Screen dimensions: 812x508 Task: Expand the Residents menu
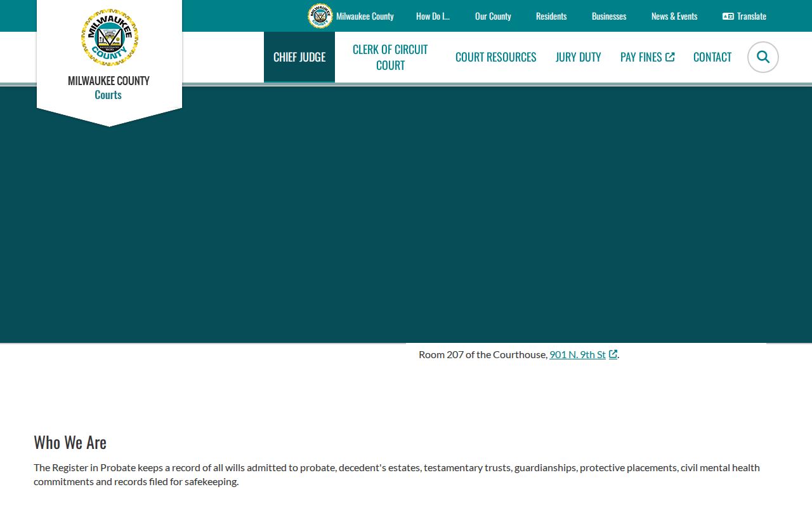tap(551, 17)
